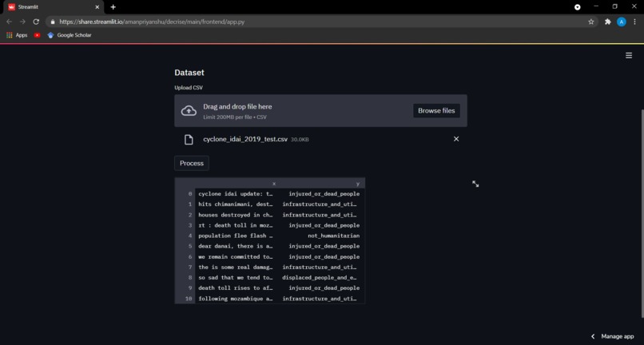Click the x column header
This screenshot has width=644, height=345.
pos(236,184)
